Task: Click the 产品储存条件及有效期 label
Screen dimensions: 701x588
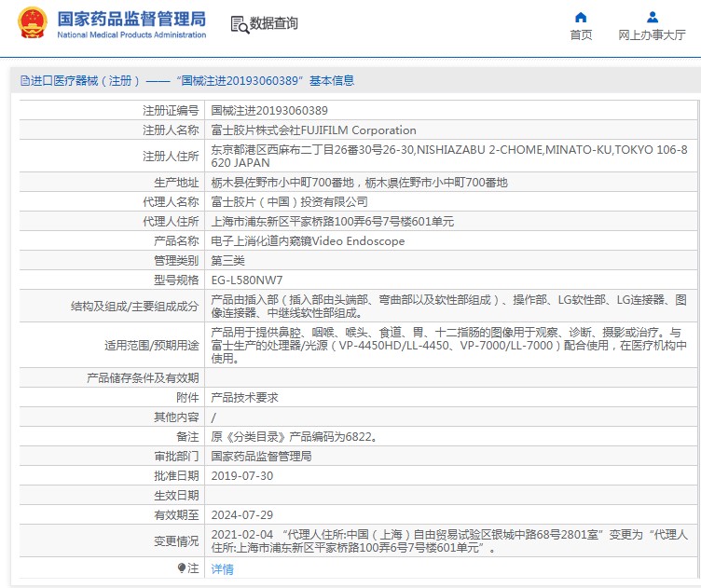Action: (143, 378)
